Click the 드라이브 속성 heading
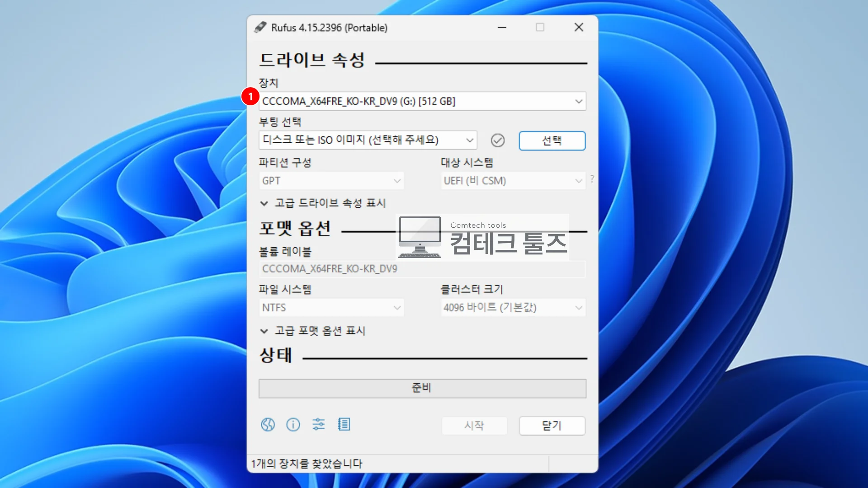868x488 pixels. coord(312,60)
